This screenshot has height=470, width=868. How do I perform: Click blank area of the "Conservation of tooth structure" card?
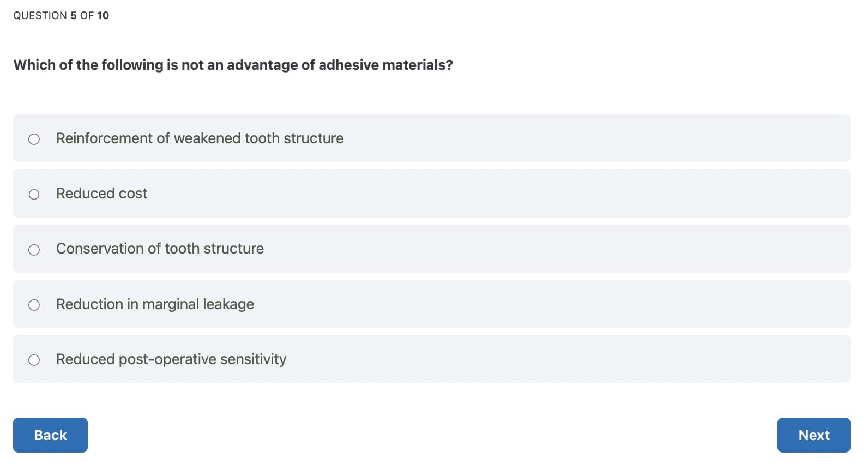[x=545, y=249]
